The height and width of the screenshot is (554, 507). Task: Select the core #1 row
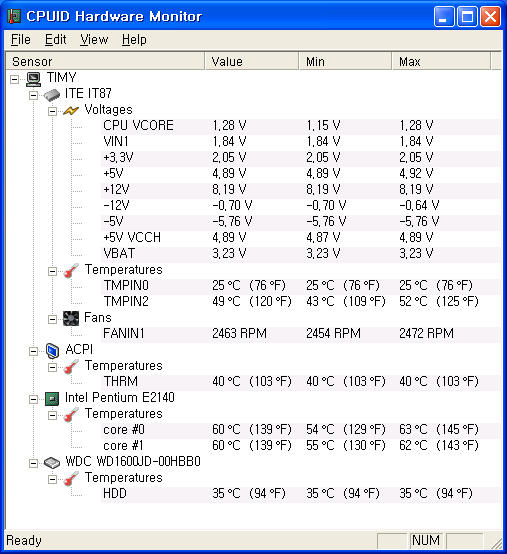pos(301,446)
